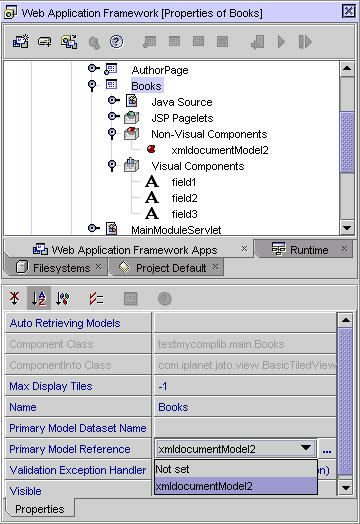This screenshot has height=524, width=360.
Task: Click the third disabled grid toolbar icon
Action: coord(198,41)
